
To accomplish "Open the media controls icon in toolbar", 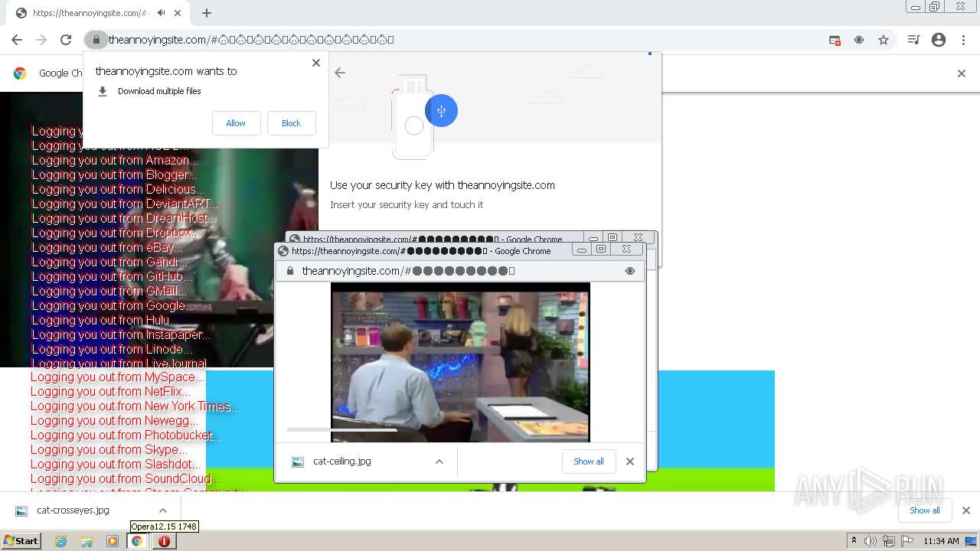I will pyautogui.click(x=913, y=40).
